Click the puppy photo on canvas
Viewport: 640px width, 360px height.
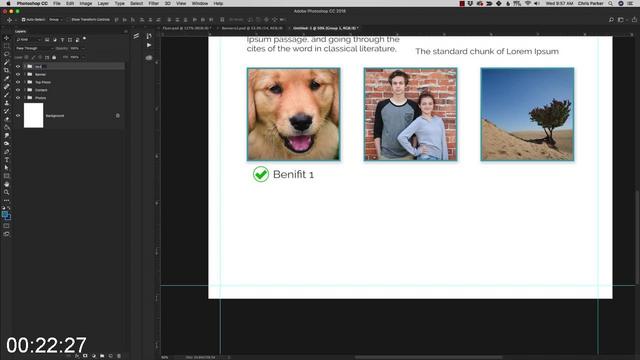[293, 114]
